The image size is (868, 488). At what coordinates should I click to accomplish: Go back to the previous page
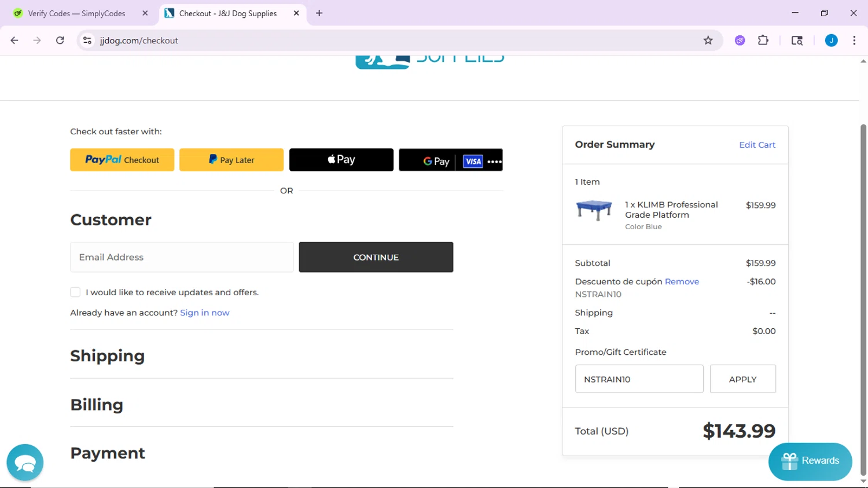tap(14, 41)
